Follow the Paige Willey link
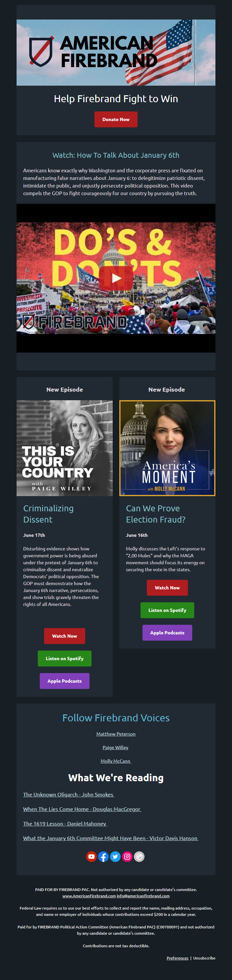Viewport: 232px width, 980px height. (x=115, y=747)
